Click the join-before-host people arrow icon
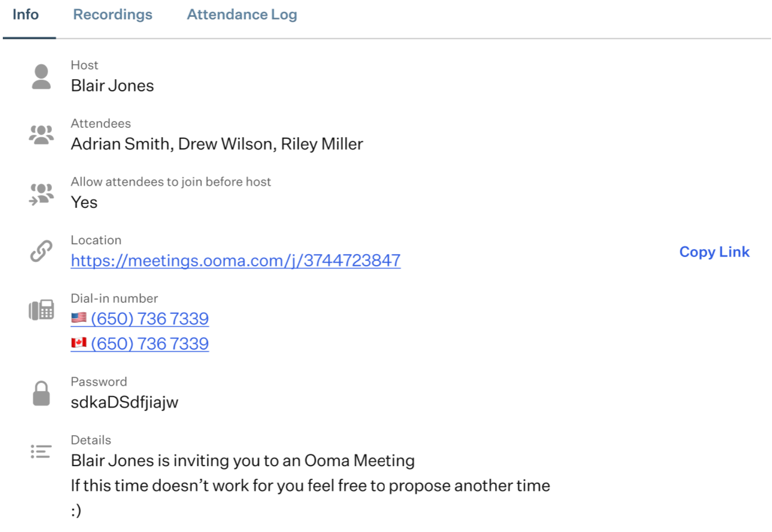This screenshot has width=772, height=532. 41,194
